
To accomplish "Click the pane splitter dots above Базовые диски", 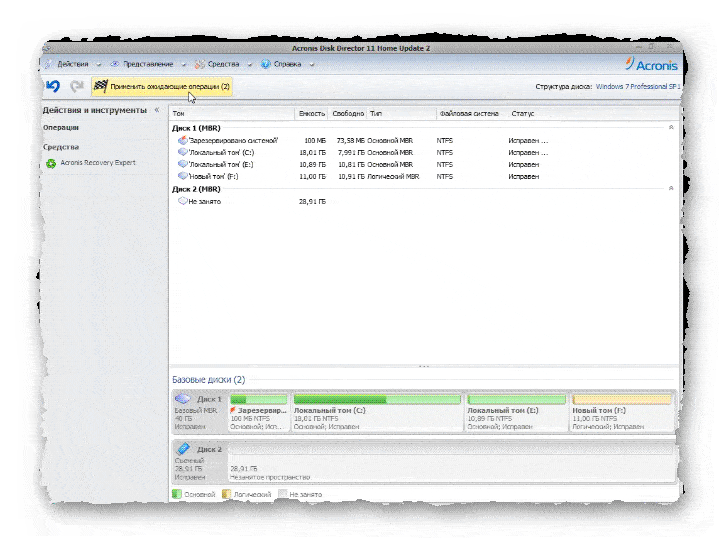I will coord(424,366).
